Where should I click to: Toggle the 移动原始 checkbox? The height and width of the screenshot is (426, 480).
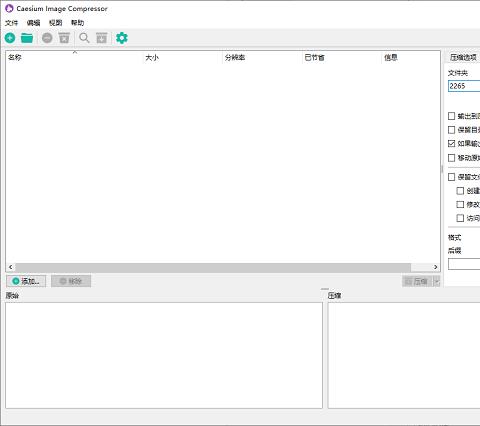click(x=451, y=158)
